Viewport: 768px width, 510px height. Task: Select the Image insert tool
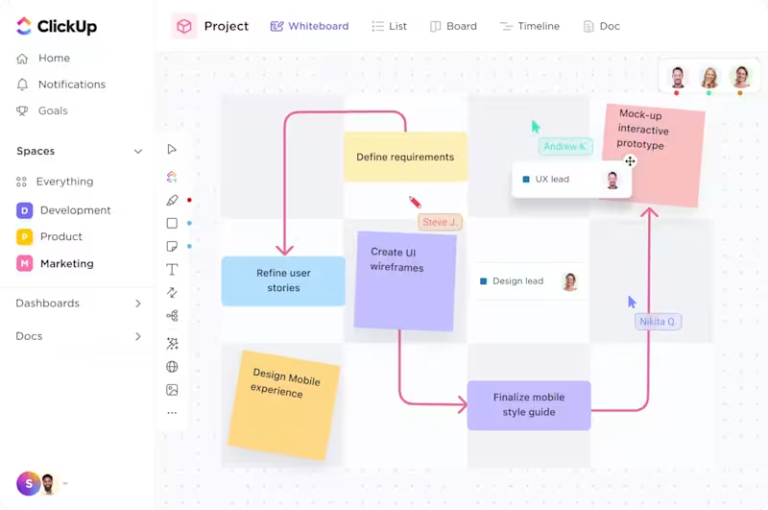pyautogui.click(x=172, y=390)
